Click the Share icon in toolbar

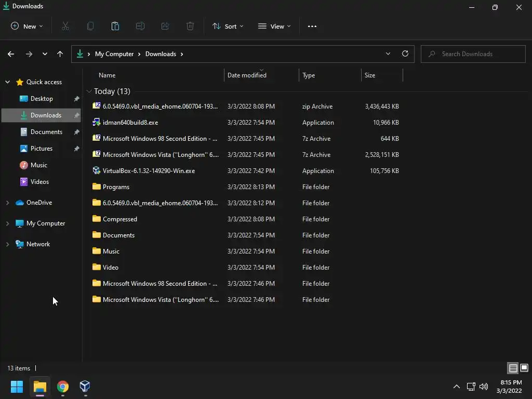165,26
